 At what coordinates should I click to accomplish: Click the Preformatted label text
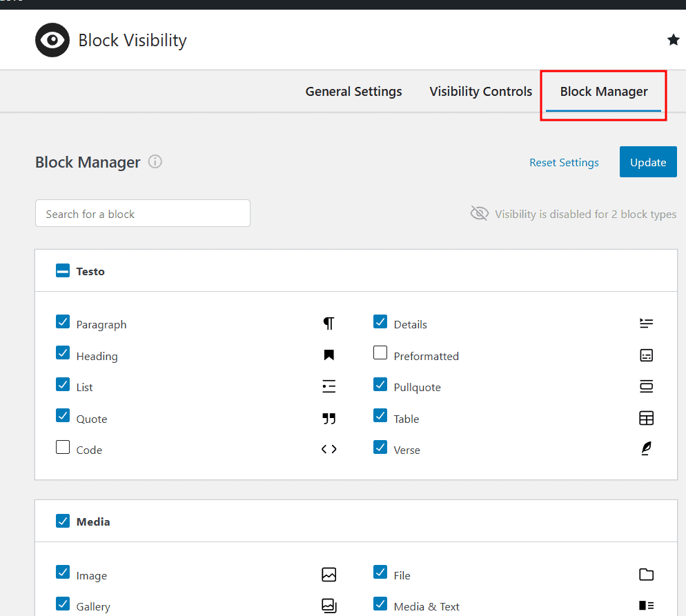coord(426,357)
